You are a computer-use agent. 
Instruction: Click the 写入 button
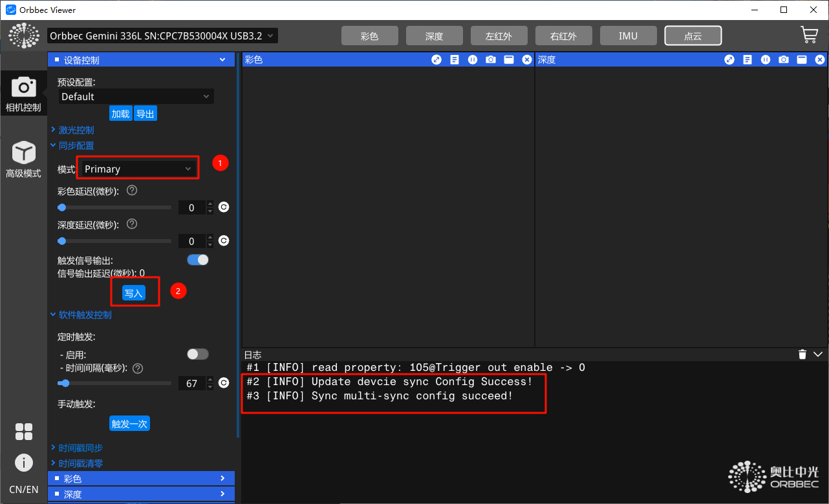tap(133, 293)
